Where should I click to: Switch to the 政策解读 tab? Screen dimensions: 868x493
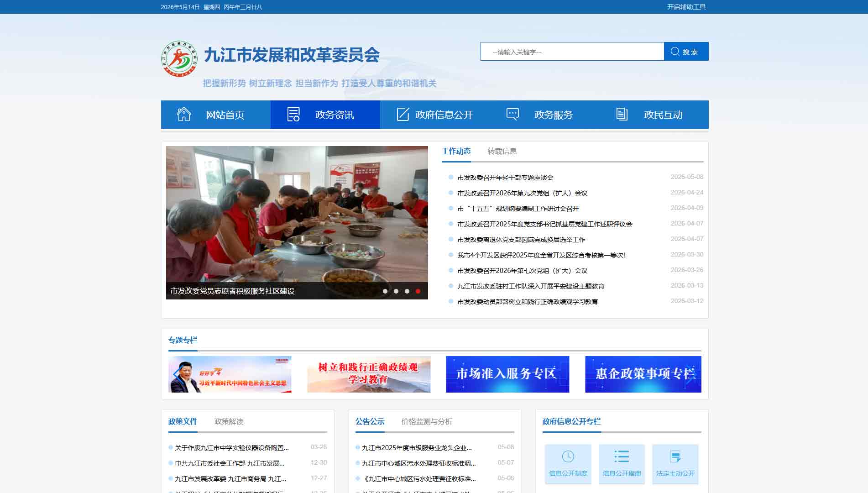tap(229, 421)
